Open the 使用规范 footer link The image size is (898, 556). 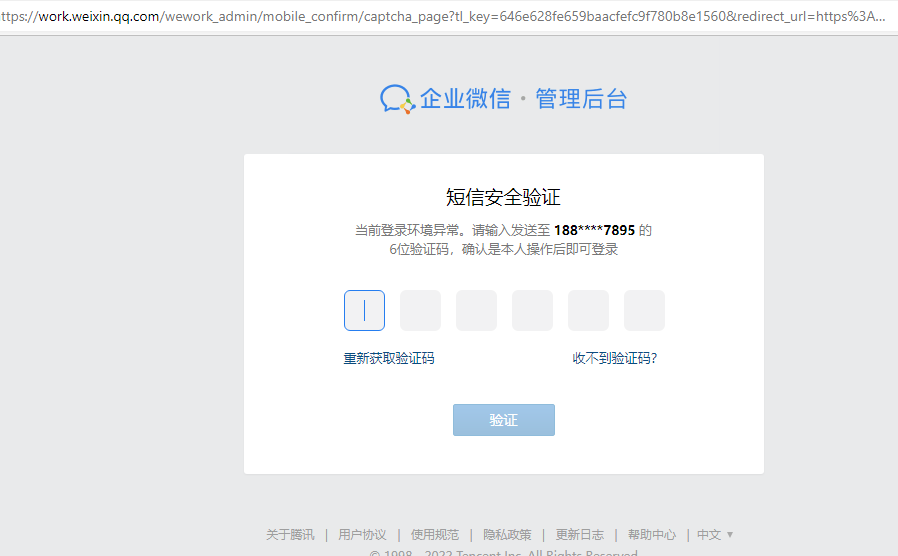tap(435, 535)
